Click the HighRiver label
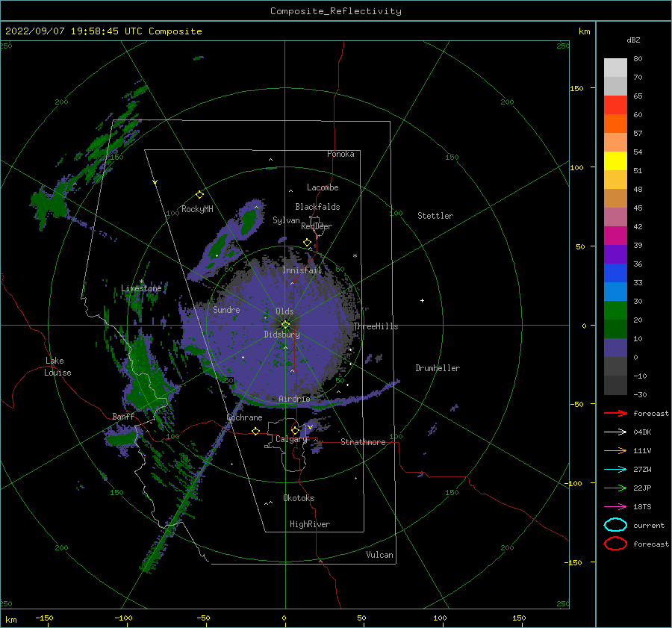Image resolution: width=672 pixels, height=628 pixels. (x=310, y=524)
